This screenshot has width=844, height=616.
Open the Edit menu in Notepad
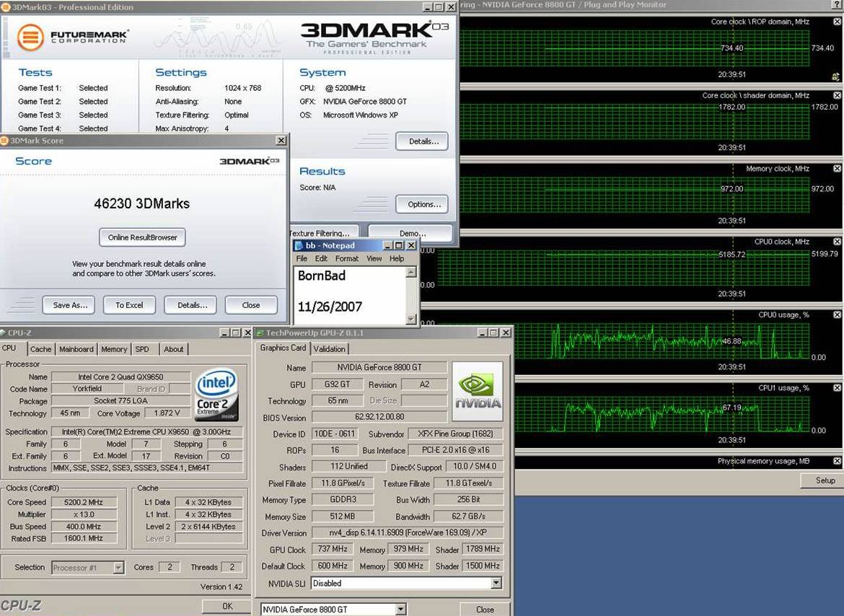[321, 259]
